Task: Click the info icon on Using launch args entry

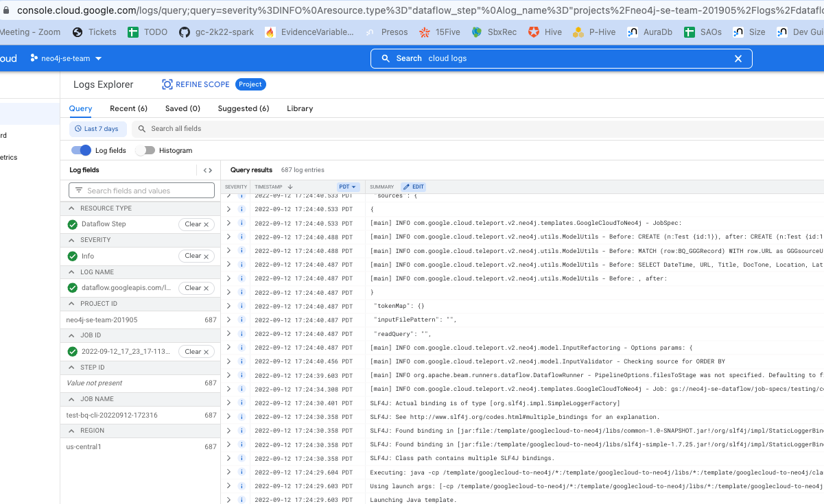Action: coord(242,486)
